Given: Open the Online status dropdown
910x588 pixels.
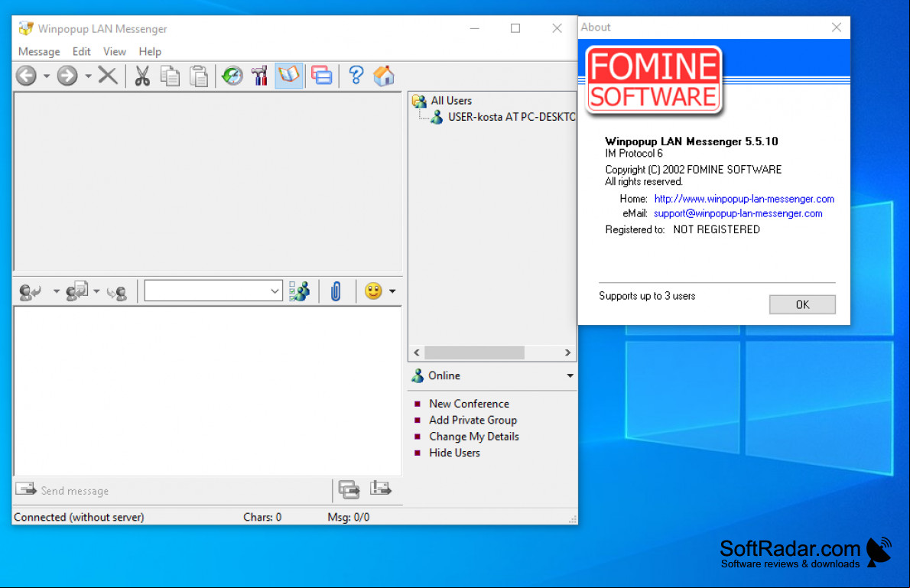Looking at the screenshot, I should 570,375.
